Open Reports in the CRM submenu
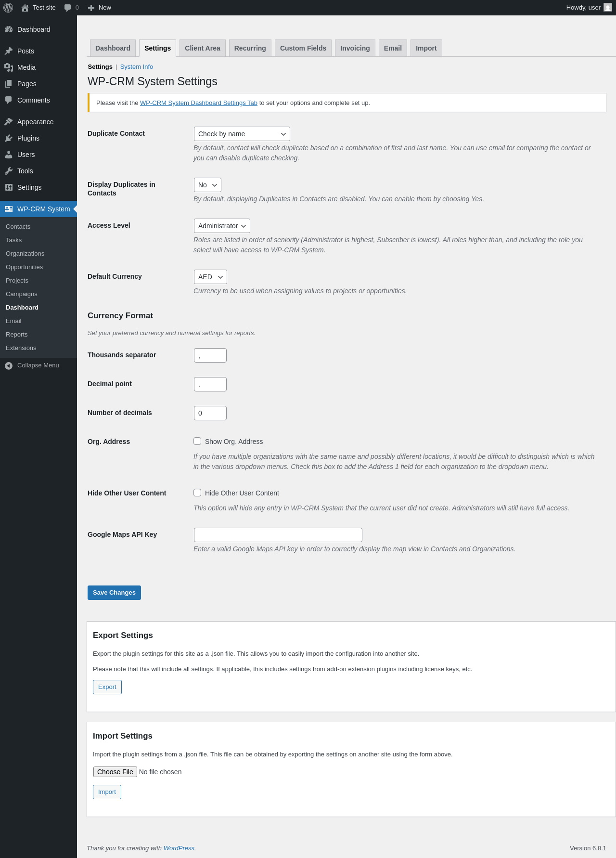 pos(38,335)
